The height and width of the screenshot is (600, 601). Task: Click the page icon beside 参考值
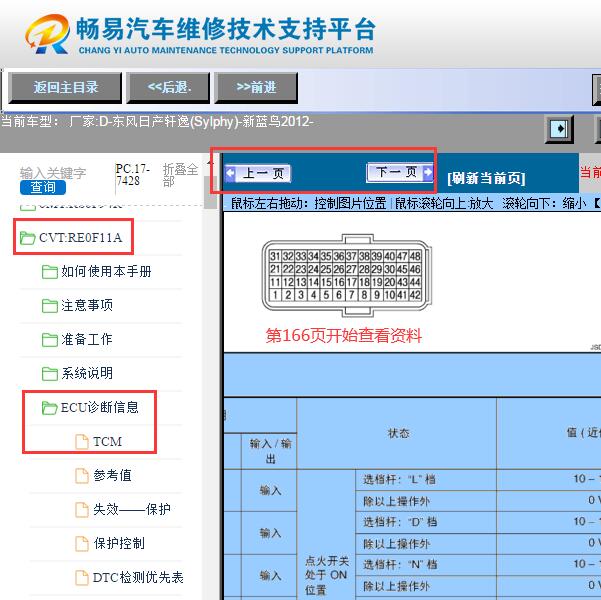click(x=82, y=475)
